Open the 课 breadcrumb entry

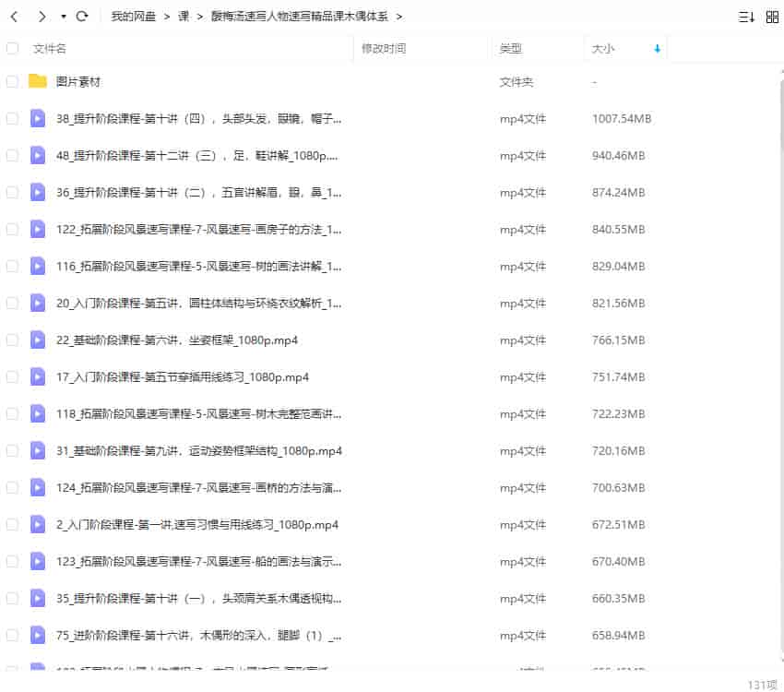pos(183,16)
